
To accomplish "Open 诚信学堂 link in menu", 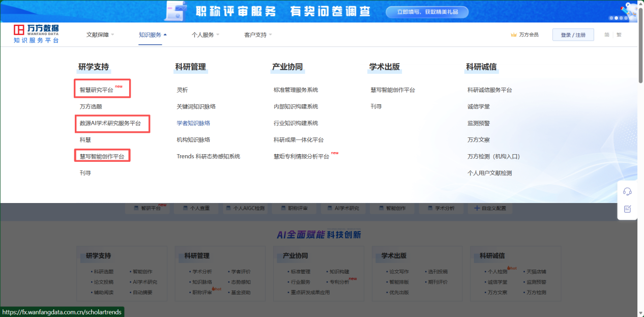I will click(479, 107).
